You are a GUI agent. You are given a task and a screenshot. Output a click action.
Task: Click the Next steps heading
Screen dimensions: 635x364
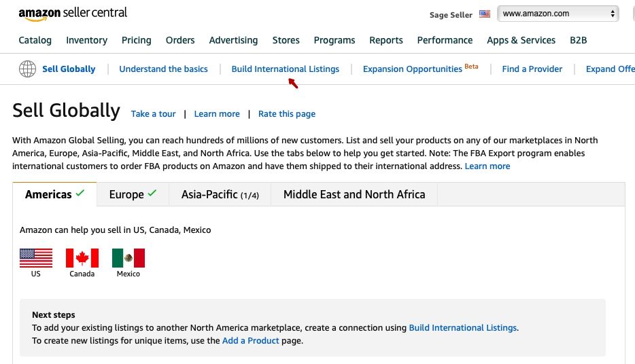point(54,314)
